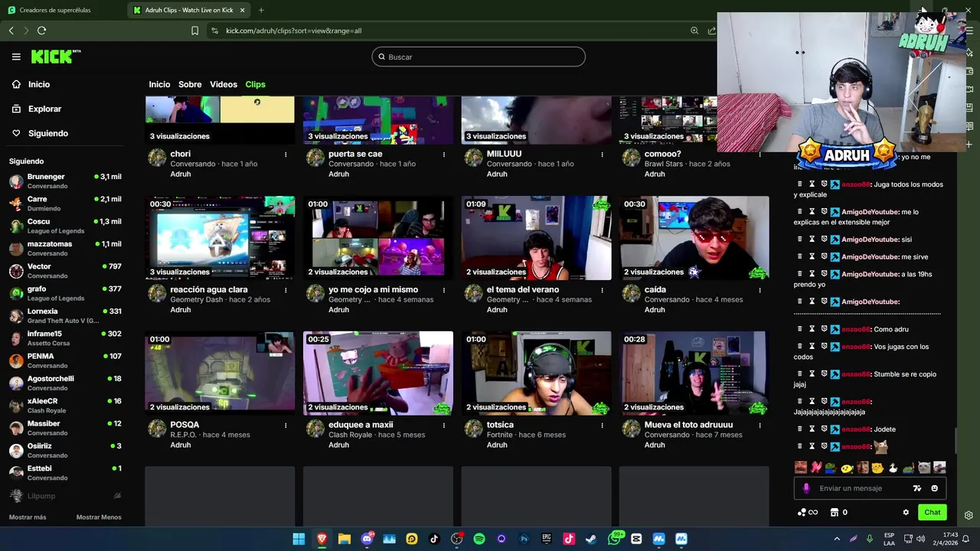Open options menu for caída clip

point(760,290)
